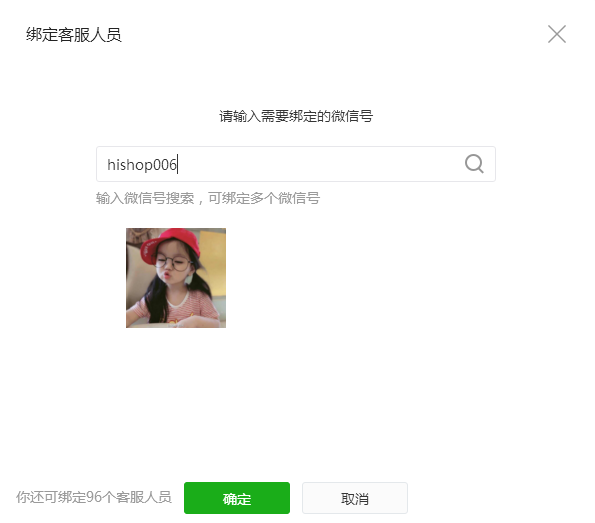Confirm binding the customer service account
The height and width of the screenshot is (523, 595).
tap(237, 498)
